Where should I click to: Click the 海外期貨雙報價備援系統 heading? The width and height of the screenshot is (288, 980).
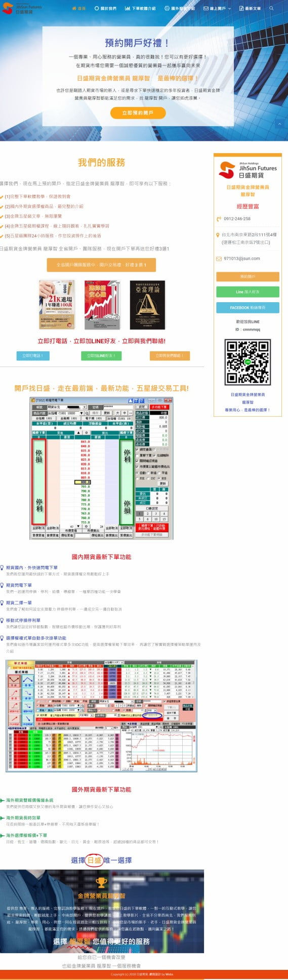point(29,800)
